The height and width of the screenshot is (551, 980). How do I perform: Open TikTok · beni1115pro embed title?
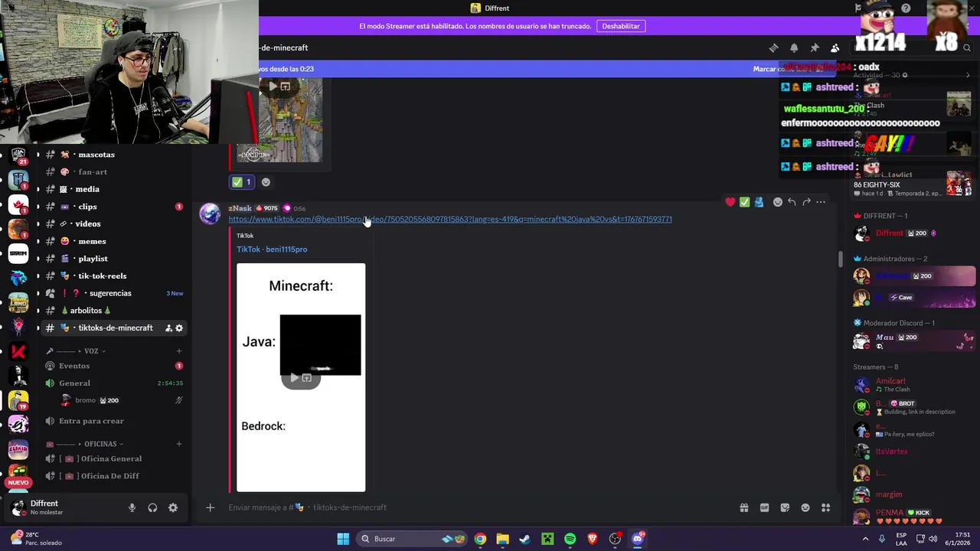272,249
